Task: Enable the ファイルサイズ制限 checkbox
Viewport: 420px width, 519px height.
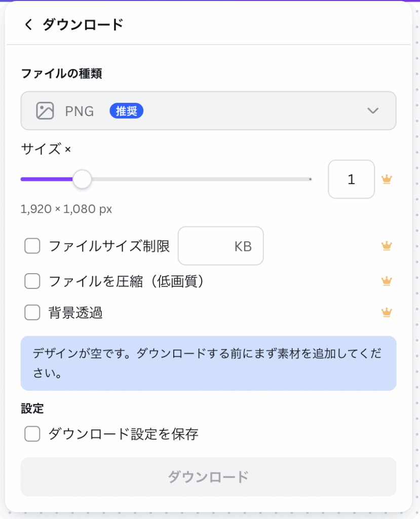Action: tap(32, 246)
